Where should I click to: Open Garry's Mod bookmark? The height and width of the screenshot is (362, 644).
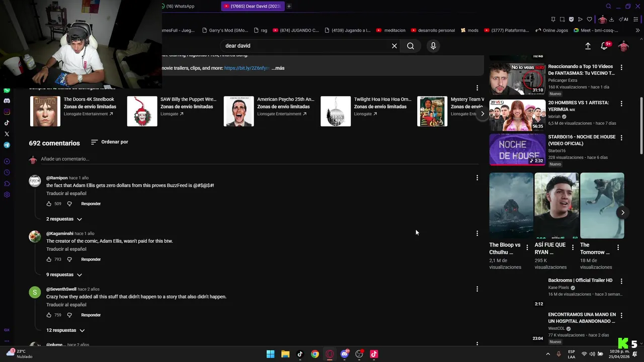click(x=225, y=30)
